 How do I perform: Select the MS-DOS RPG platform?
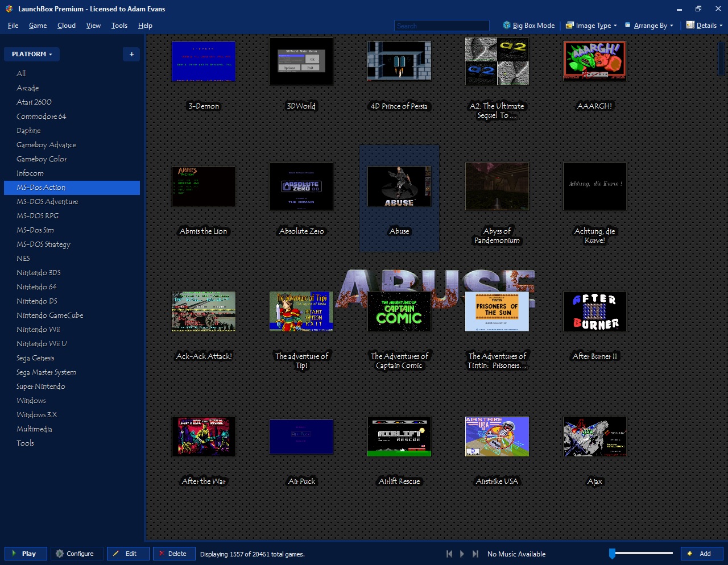pos(72,215)
